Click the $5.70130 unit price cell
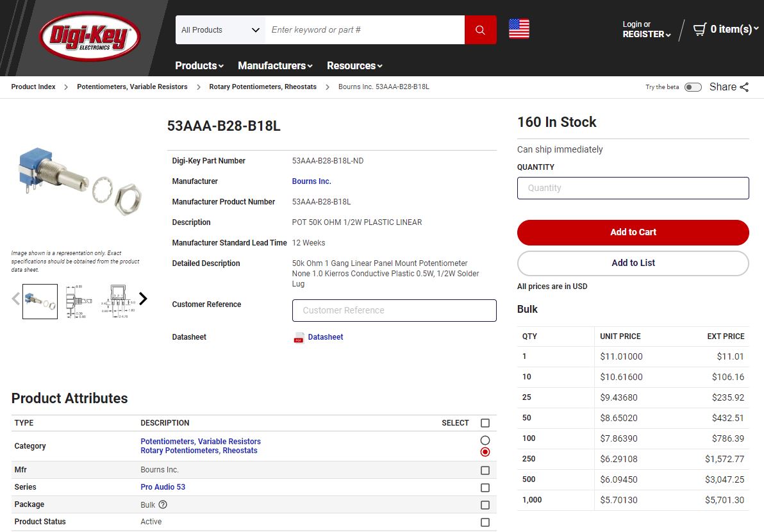764x532 pixels. click(619, 500)
